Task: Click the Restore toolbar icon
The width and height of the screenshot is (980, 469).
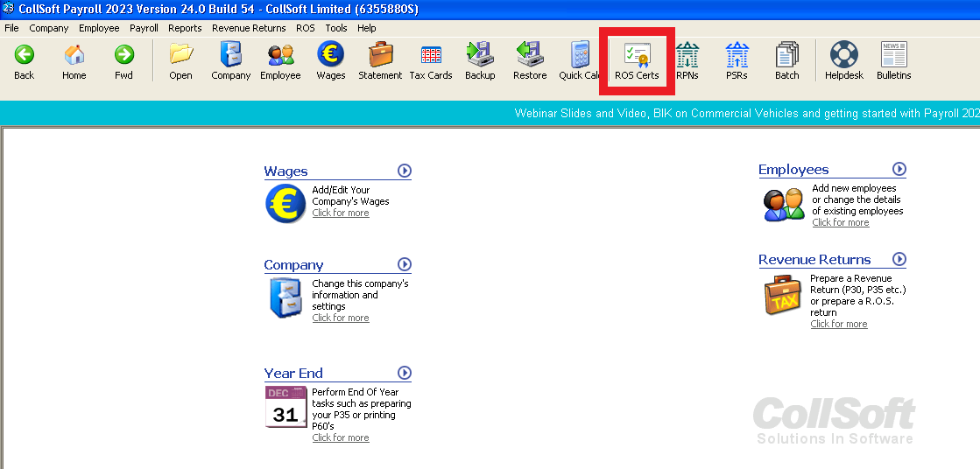Action: click(x=529, y=59)
